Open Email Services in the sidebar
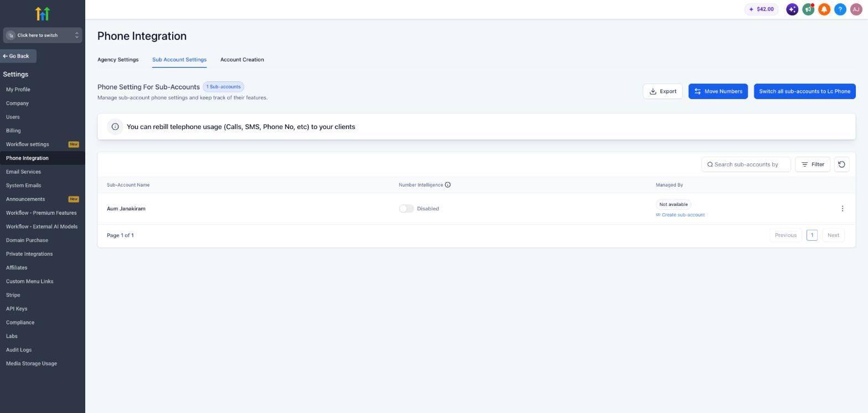The height and width of the screenshot is (413, 868). coord(23,172)
